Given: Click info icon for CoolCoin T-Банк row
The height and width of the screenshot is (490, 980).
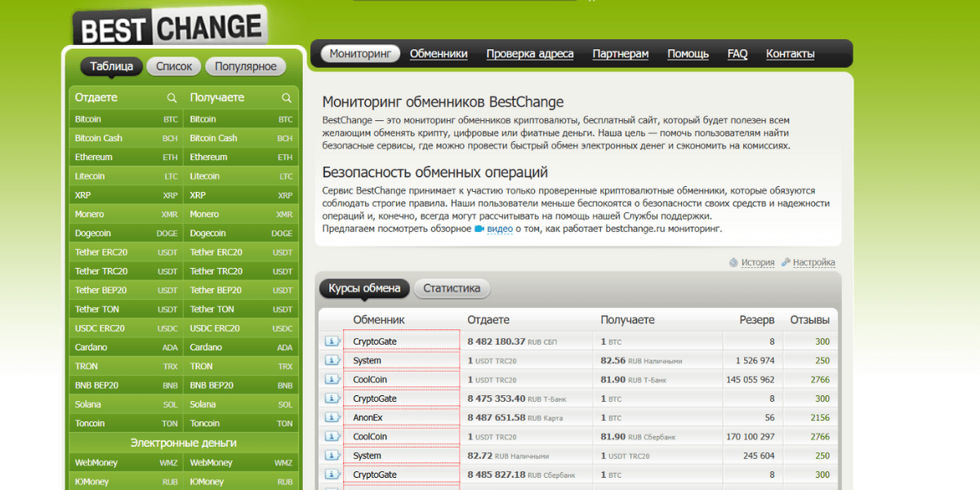Looking at the screenshot, I should (332, 380).
